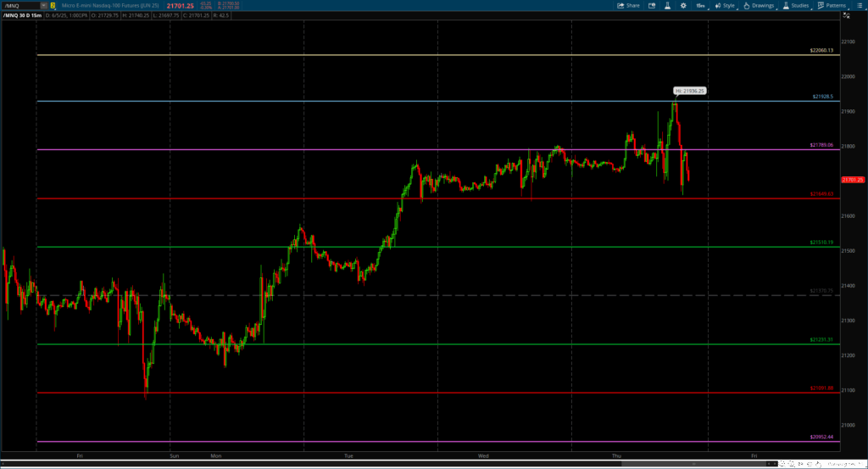Open the 15m time frame dropdown
This screenshot has width=868, height=469.
[x=700, y=6]
